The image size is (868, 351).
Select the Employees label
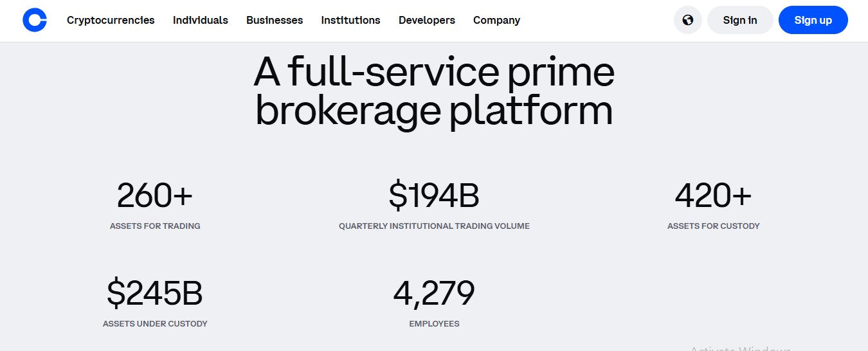click(434, 324)
